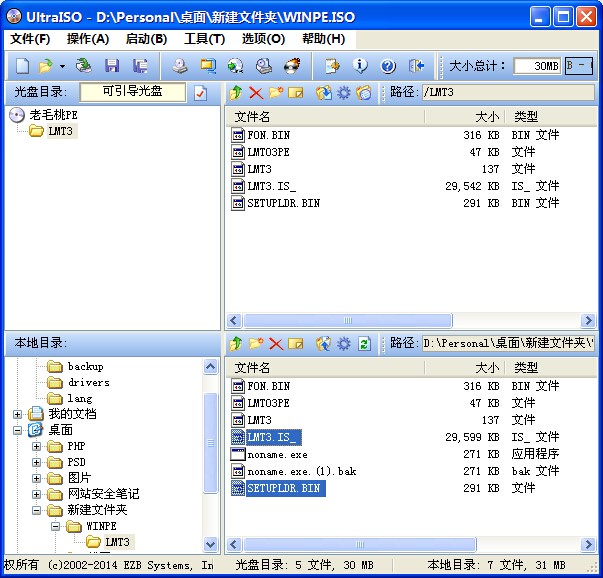Collapse the 桌面 tree node
This screenshot has width=603, height=578.
17,430
